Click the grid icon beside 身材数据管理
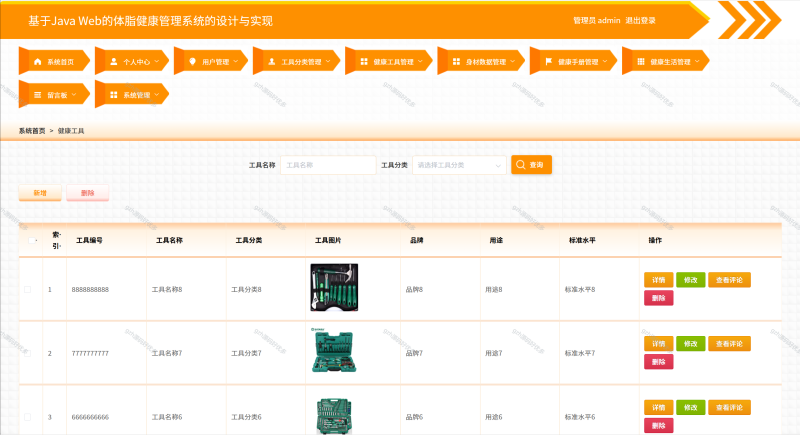800x435 pixels. 457,62
